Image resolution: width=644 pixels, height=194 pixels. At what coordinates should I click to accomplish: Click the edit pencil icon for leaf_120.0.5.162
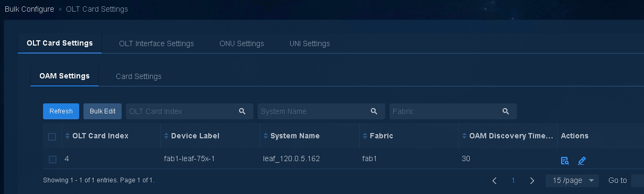coord(582,161)
